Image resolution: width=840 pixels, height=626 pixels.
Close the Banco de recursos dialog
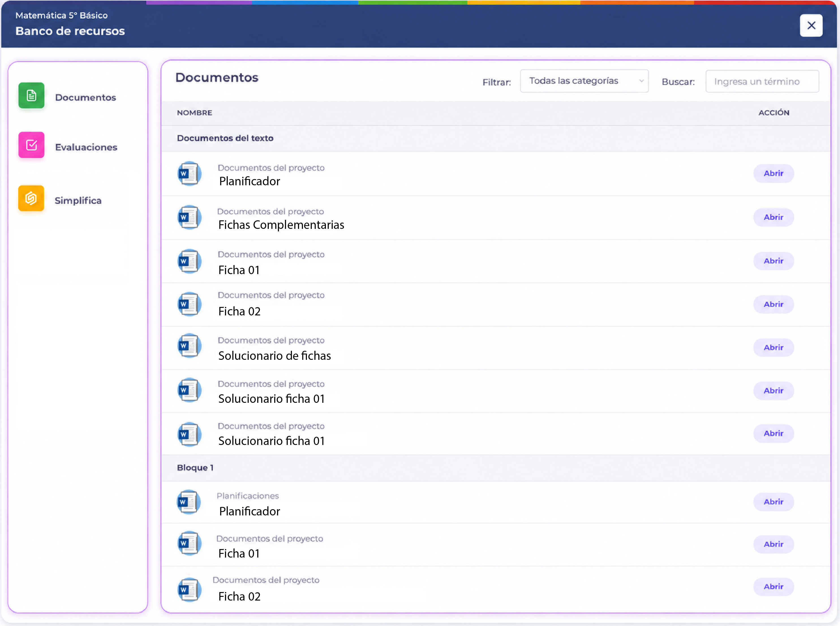(811, 25)
